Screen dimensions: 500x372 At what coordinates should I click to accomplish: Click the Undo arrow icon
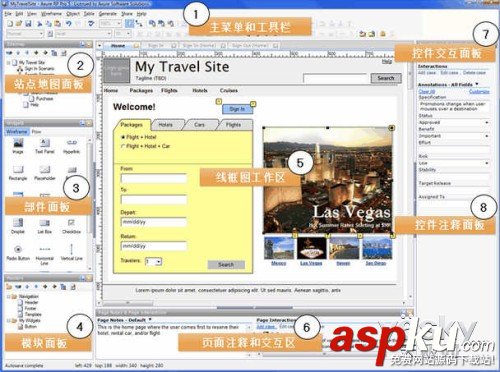(69, 24)
